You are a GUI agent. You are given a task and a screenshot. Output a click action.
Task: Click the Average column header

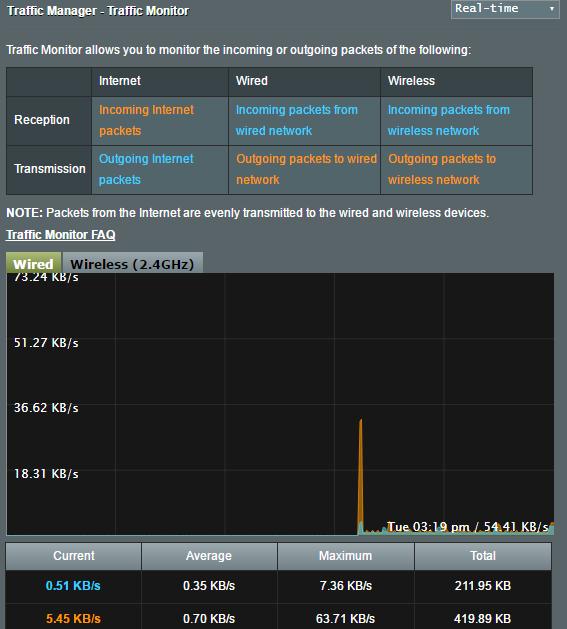pyautogui.click(x=209, y=556)
